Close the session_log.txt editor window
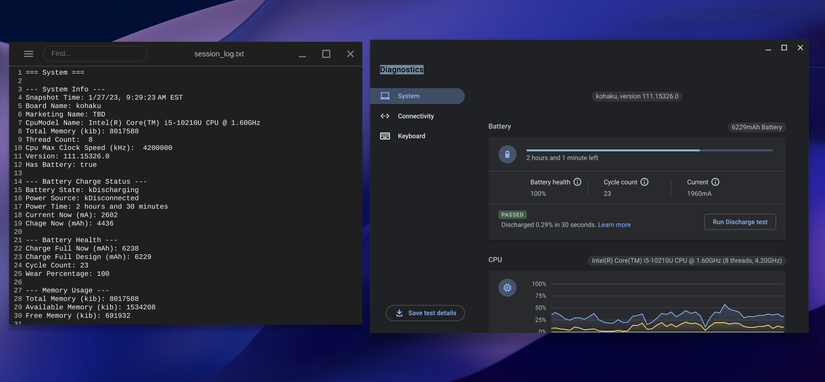The image size is (825, 382). tap(350, 54)
